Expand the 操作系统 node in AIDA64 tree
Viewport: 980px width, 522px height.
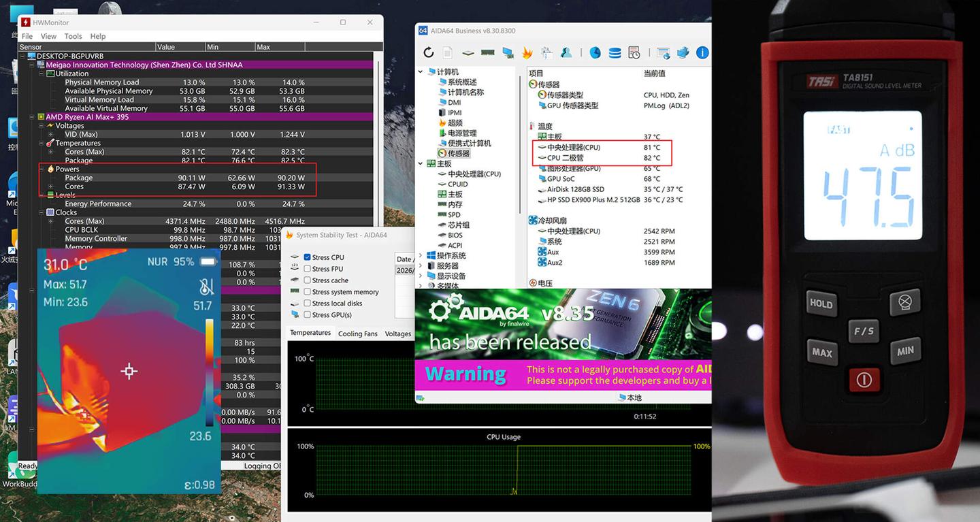point(421,255)
